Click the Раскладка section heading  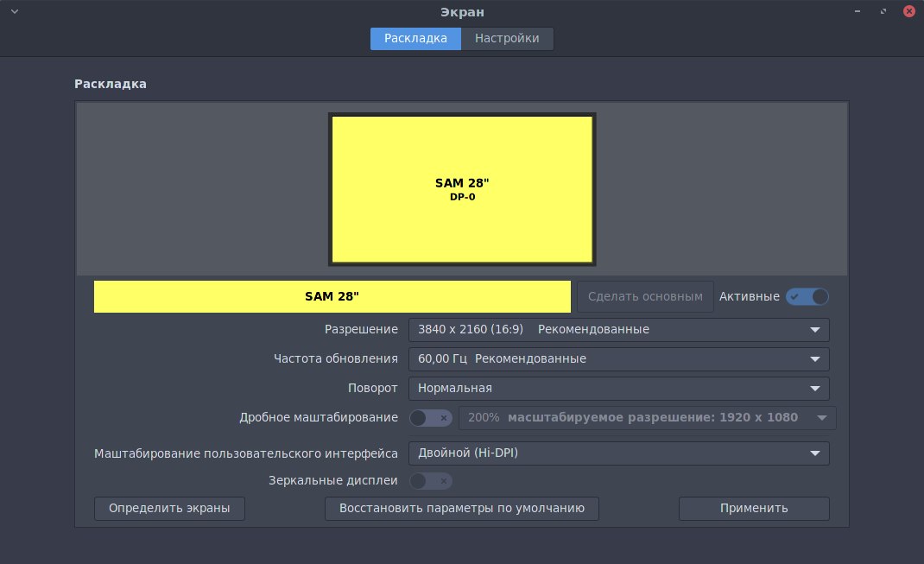coord(111,84)
